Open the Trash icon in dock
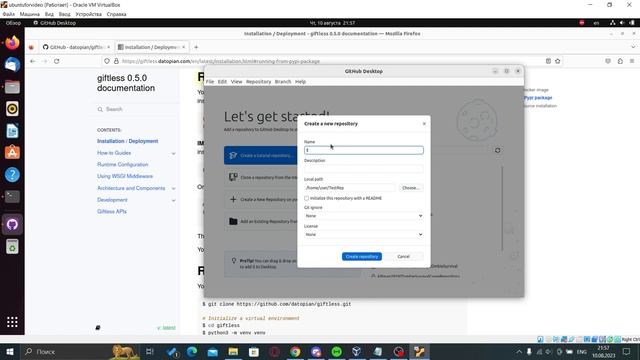The height and width of the screenshot is (360, 640). coord(12,247)
